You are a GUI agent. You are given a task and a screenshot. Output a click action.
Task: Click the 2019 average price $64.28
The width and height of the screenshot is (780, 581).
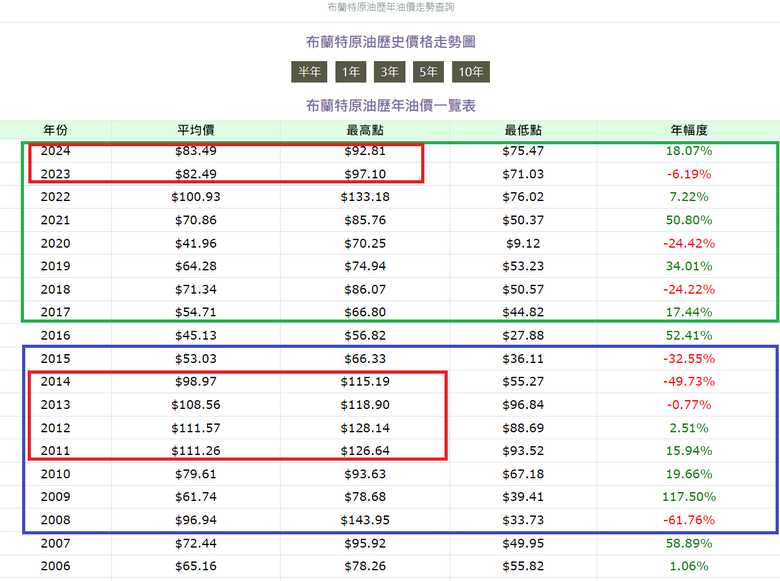coord(196,266)
